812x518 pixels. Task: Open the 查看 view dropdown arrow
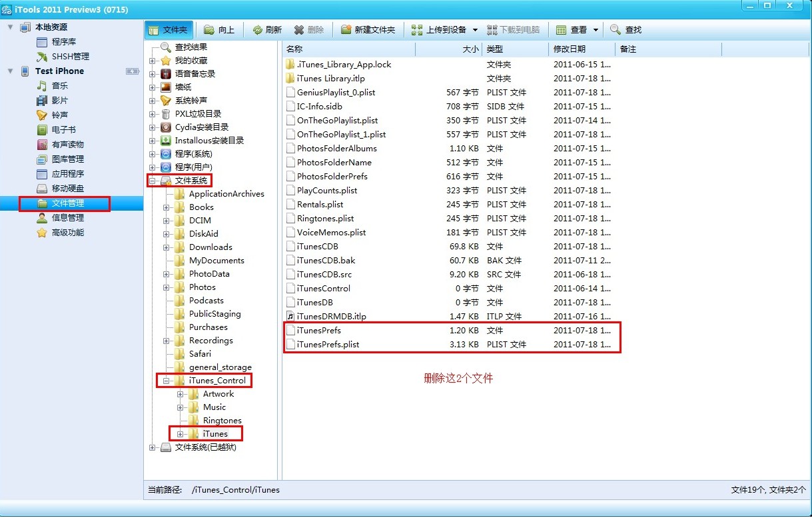[x=596, y=30]
